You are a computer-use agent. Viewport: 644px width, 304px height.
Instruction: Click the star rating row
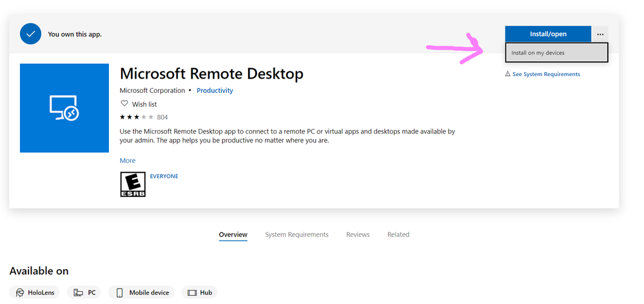point(137,117)
